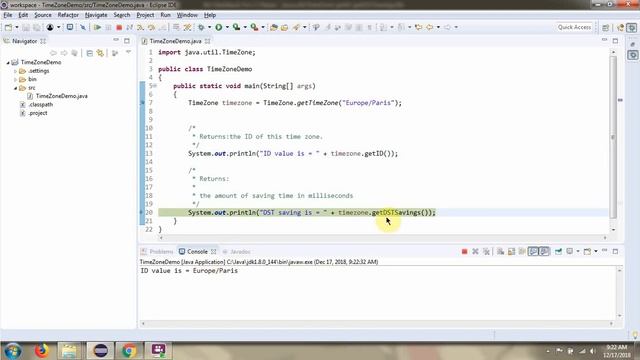This screenshot has height=360, width=640.
Task: Open the Debug button dropdown arrow
Action: (x=209, y=27)
